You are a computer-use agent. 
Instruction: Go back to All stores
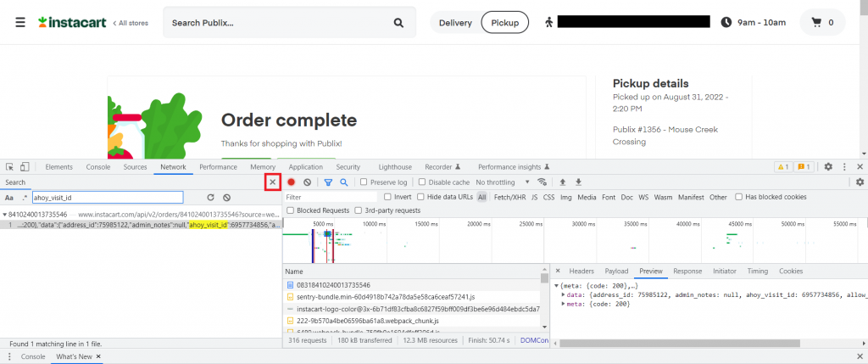point(131,23)
